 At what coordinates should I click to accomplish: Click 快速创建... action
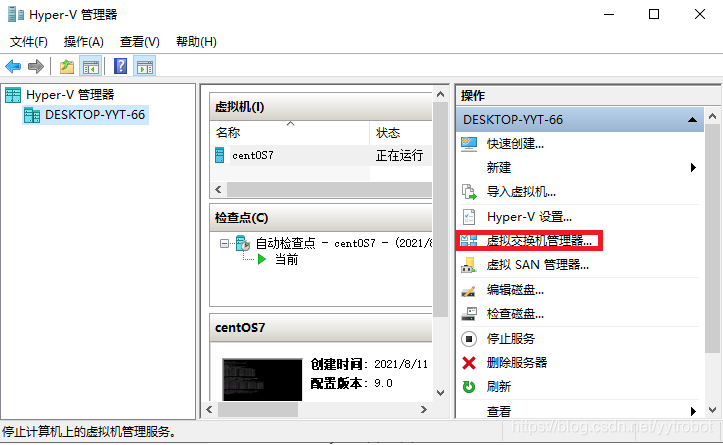[x=515, y=144]
